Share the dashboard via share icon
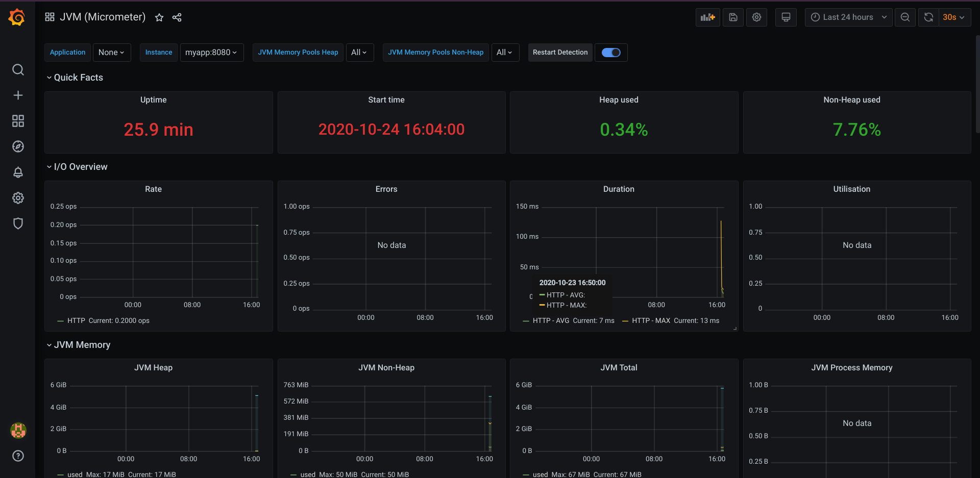This screenshot has height=478, width=980. [177, 17]
